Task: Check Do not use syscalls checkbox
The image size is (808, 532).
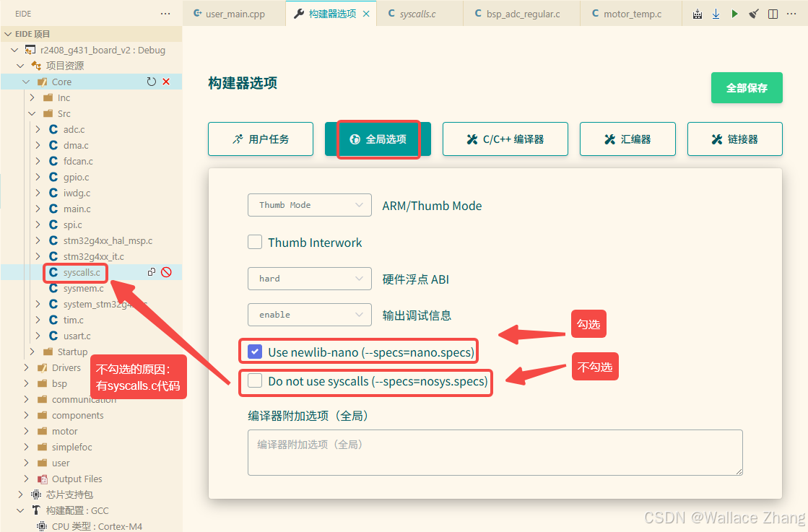Action: 255,380
